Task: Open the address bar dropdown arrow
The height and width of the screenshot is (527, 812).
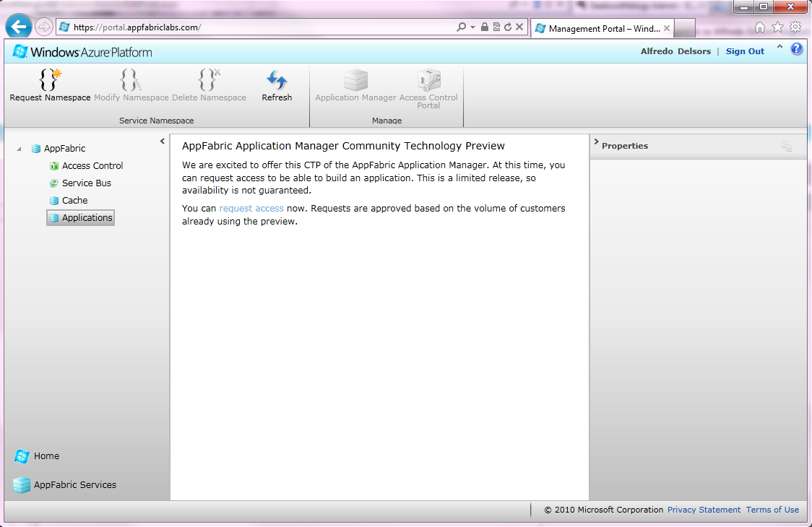Action: pyautogui.click(x=472, y=27)
